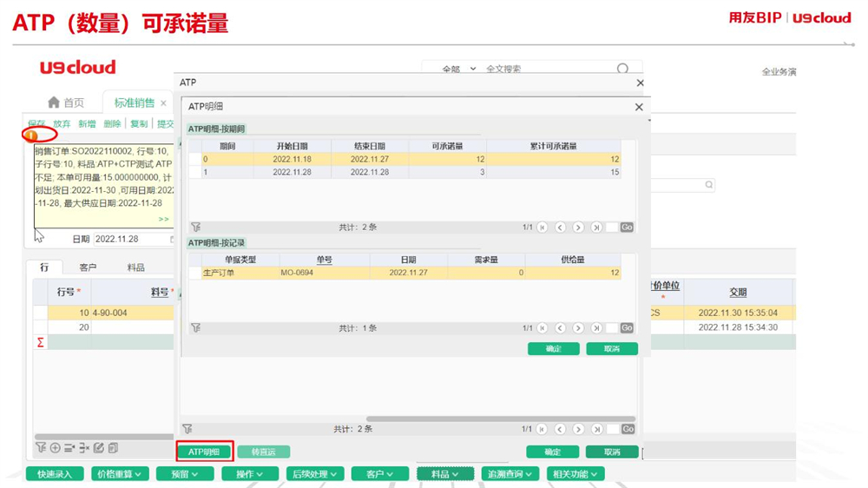Viewport: 868px width, 488px height.
Task: Click 新增 in the top toolbar
Action: [87, 123]
